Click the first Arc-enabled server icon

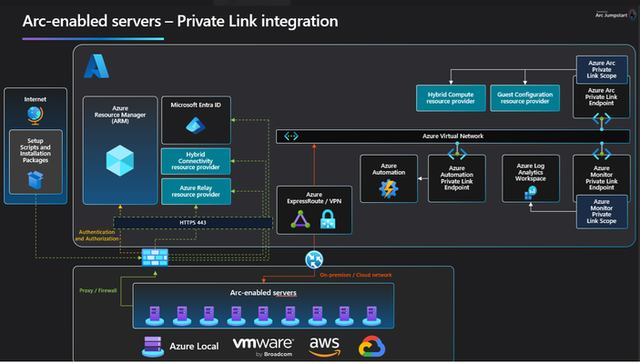[155, 316]
